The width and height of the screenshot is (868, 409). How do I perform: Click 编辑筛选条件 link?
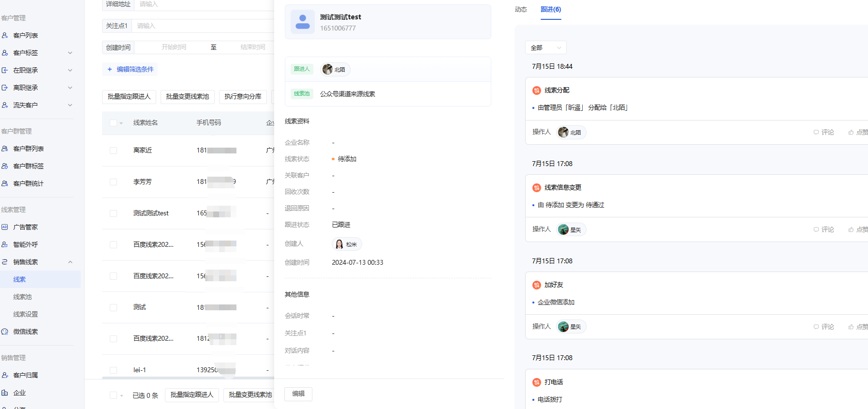(x=130, y=69)
